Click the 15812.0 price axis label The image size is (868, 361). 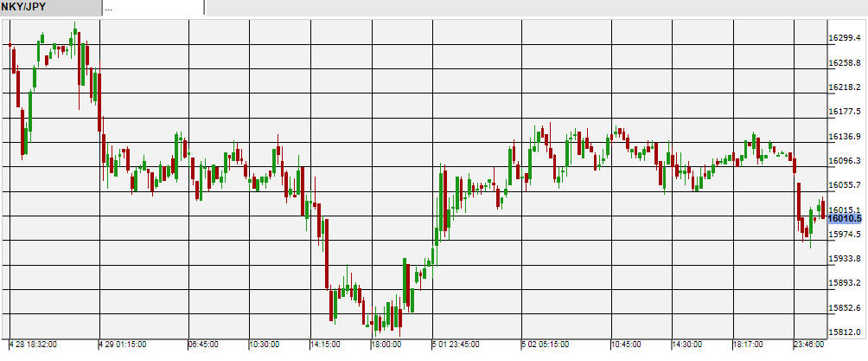tap(845, 332)
